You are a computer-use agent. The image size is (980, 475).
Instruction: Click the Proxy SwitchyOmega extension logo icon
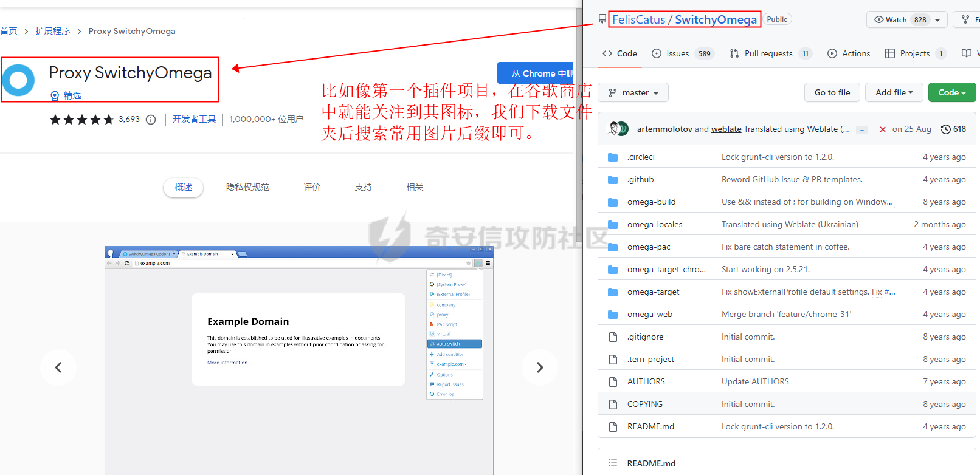(x=19, y=80)
